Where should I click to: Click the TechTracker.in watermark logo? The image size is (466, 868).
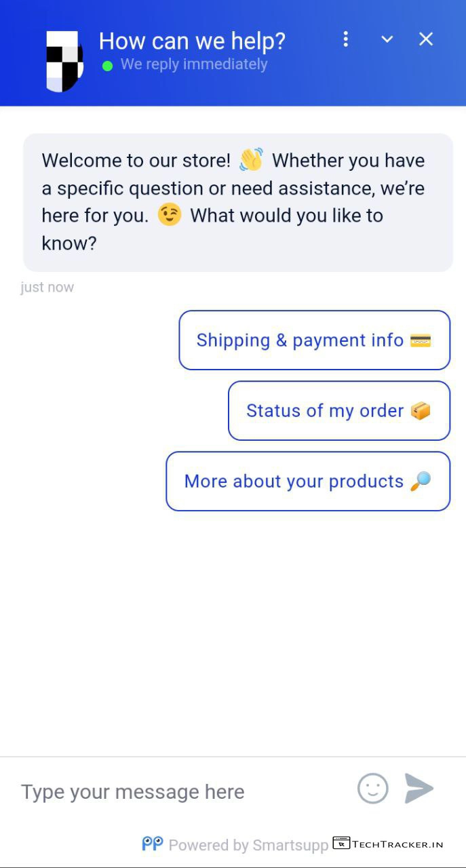coord(388,844)
